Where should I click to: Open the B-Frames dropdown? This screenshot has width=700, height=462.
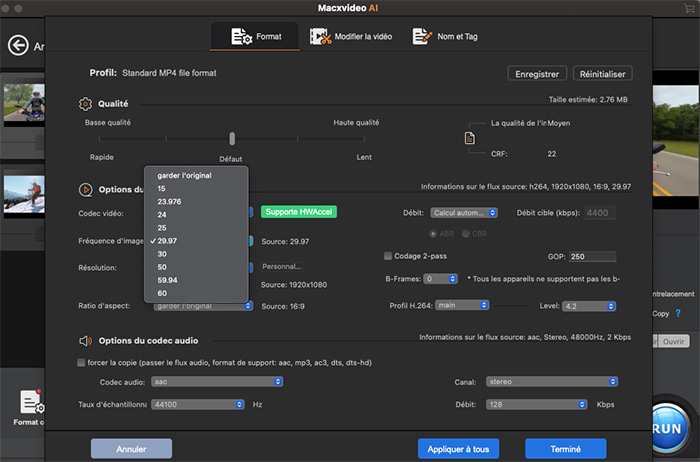pos(440,279)
